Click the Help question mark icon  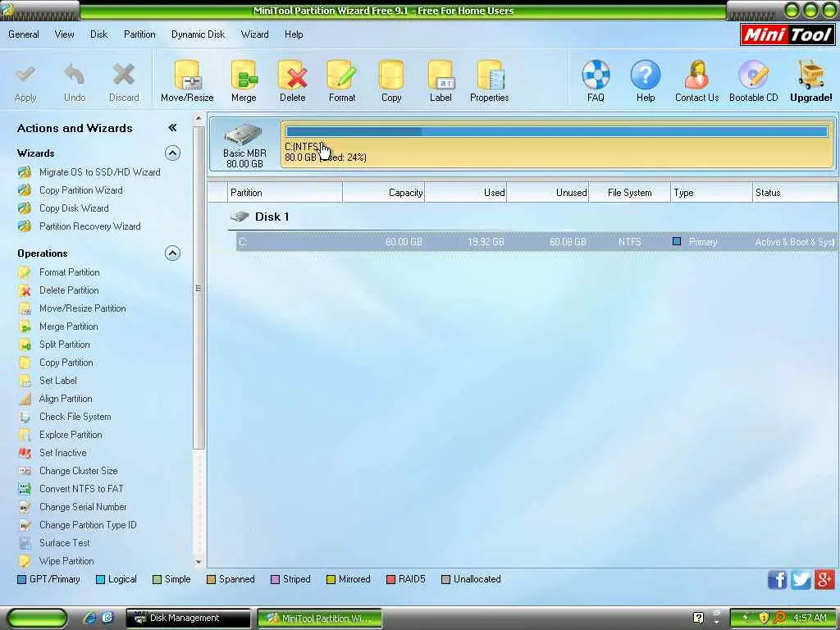pyautogui.click(x=645, y=75)
